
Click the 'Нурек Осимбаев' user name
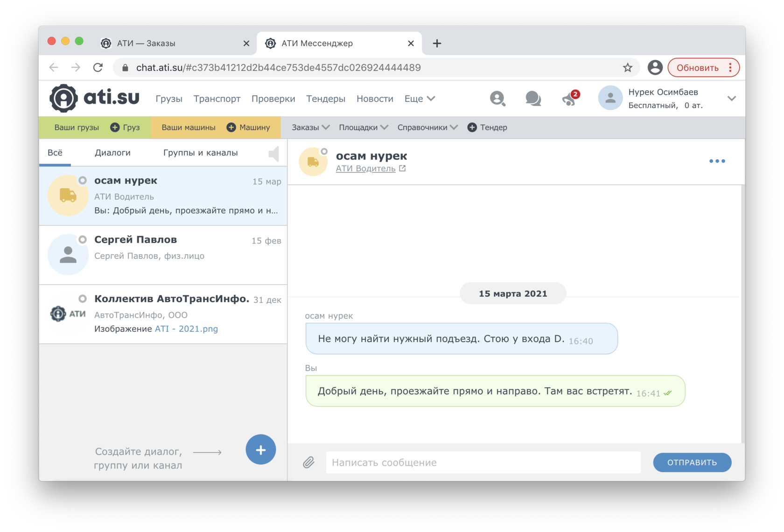pyautogui.click(x=663, y=92)
